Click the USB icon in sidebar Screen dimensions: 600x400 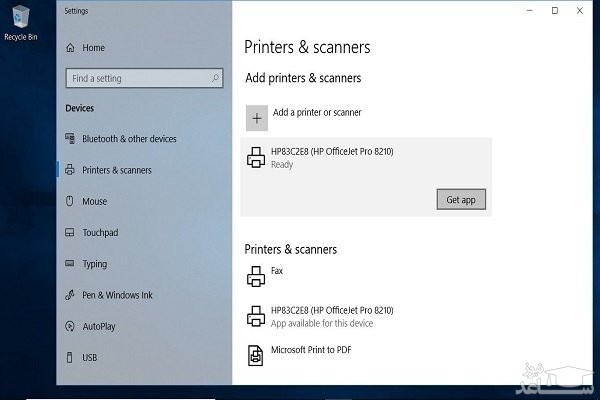pos(70,357)
